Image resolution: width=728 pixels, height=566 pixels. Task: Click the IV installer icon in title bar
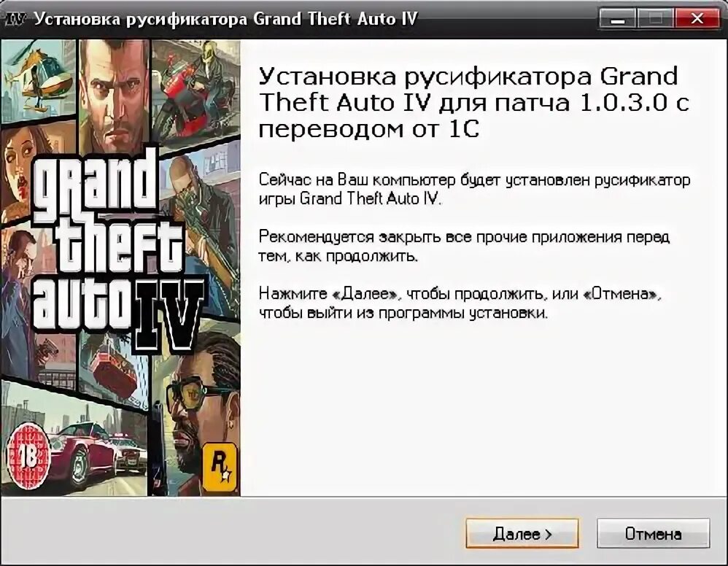15,19
